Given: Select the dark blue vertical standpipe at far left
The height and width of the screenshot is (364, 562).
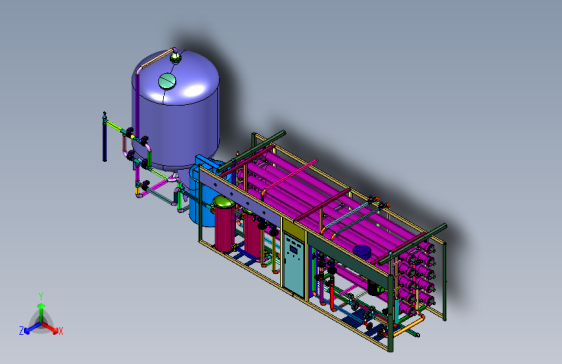Looking at the screenshot, I should [x=105, y=142].
